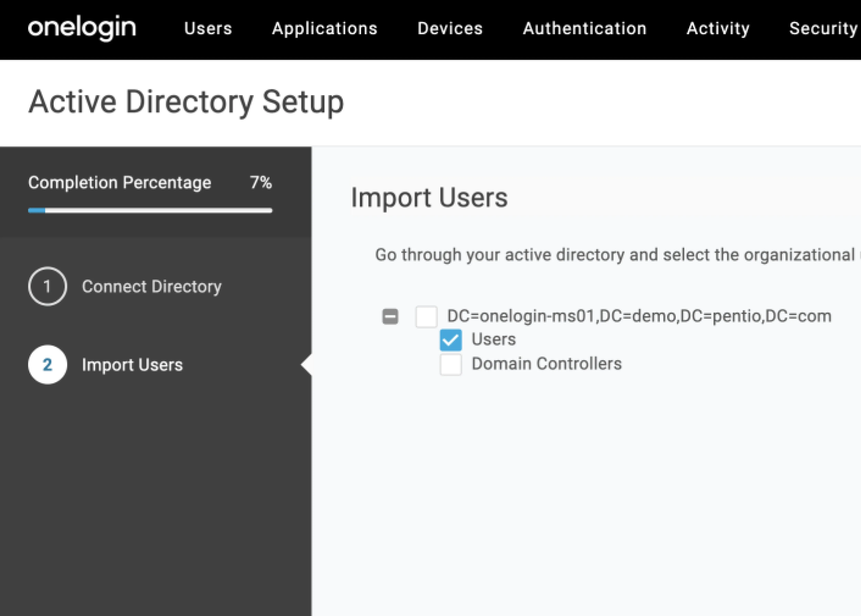
Task: Select the Domain Controllers tree label
Action: pyautogui.click(x=547, y=364)
